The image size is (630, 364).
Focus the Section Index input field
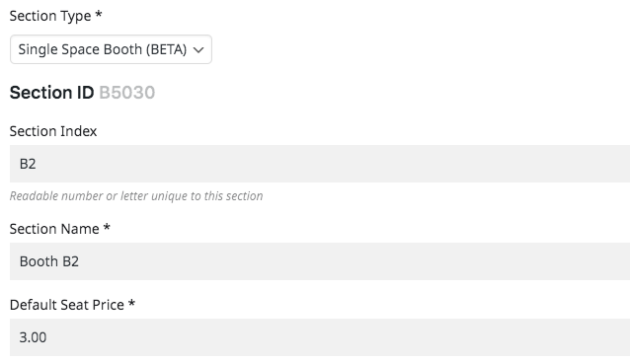tap(320, 164)
